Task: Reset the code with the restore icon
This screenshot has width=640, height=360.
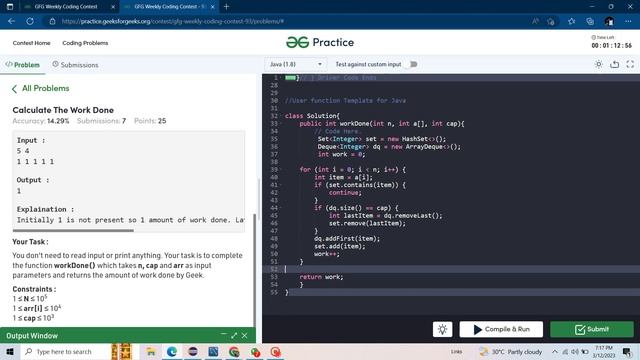Action: click(614, 64)
